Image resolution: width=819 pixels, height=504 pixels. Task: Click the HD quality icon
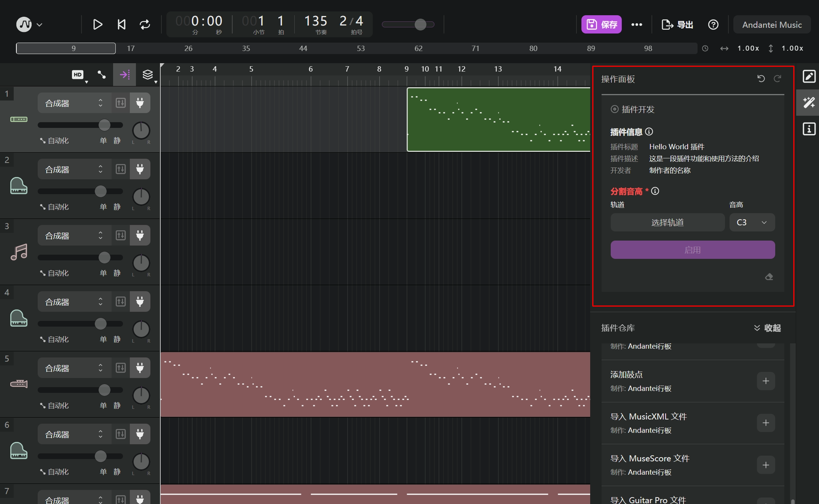[x=78, y=75]
